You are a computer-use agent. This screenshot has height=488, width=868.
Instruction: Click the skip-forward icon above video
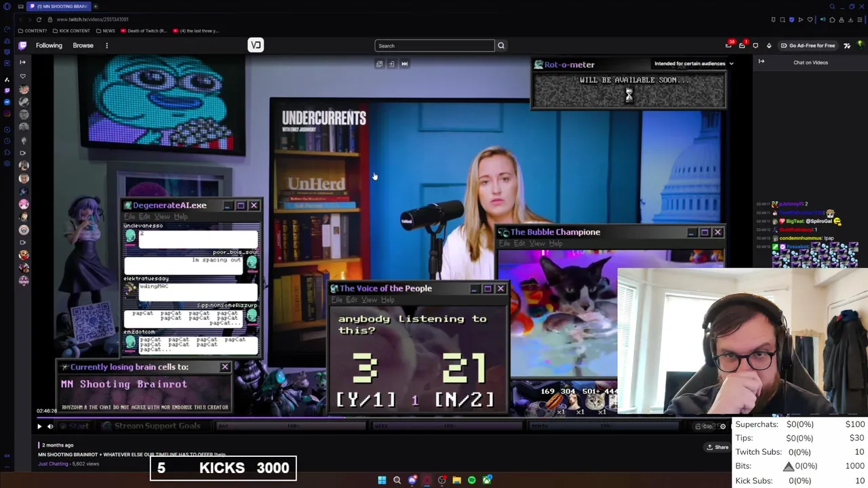(404, 64)
